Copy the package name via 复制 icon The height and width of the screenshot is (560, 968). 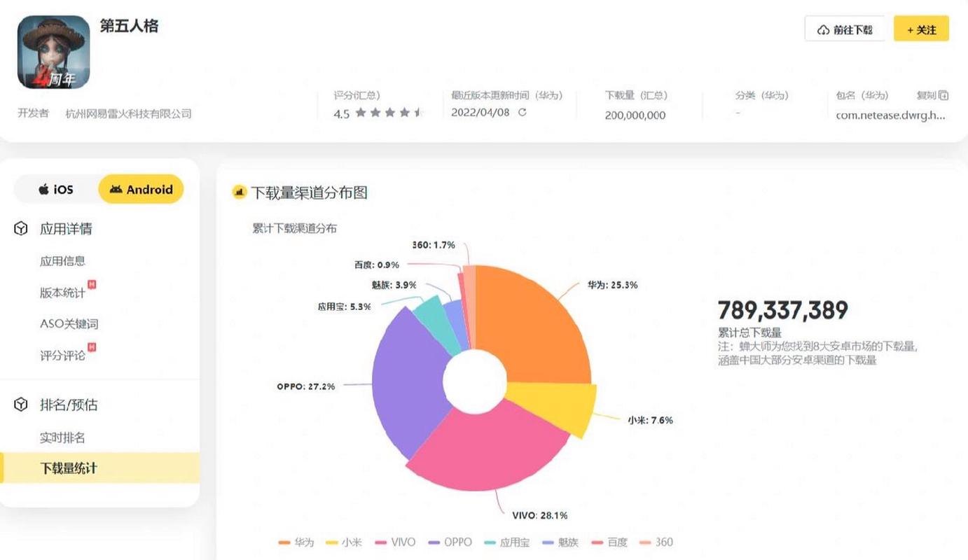[943, 95]
